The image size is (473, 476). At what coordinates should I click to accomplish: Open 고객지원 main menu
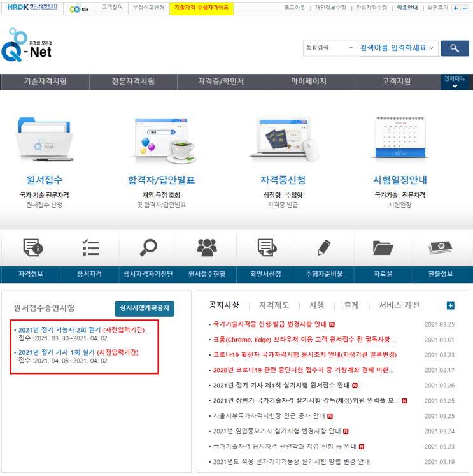click(x=397, y=82)
